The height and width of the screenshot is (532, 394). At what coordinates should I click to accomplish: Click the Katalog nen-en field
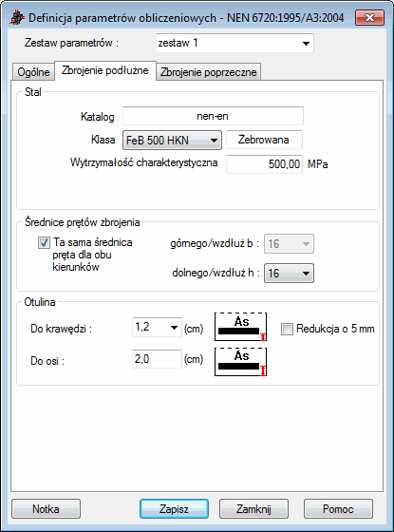(213, 116)
